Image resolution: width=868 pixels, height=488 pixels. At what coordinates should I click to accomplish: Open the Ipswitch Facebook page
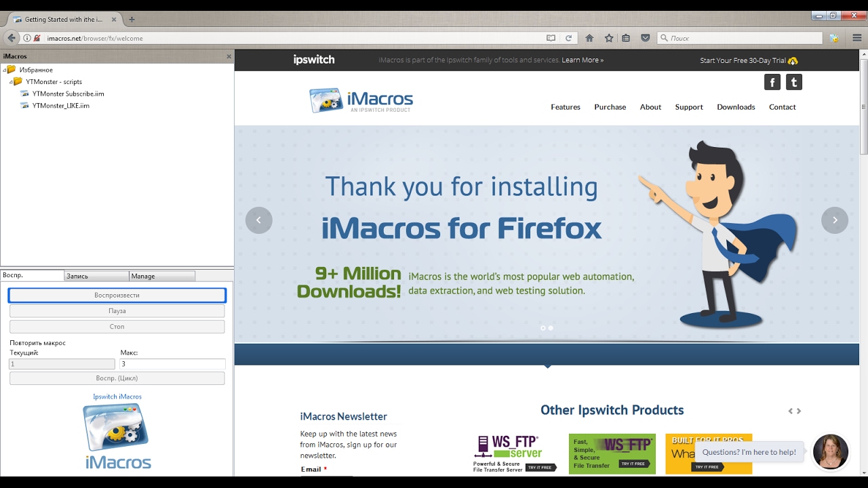point(772,82)
